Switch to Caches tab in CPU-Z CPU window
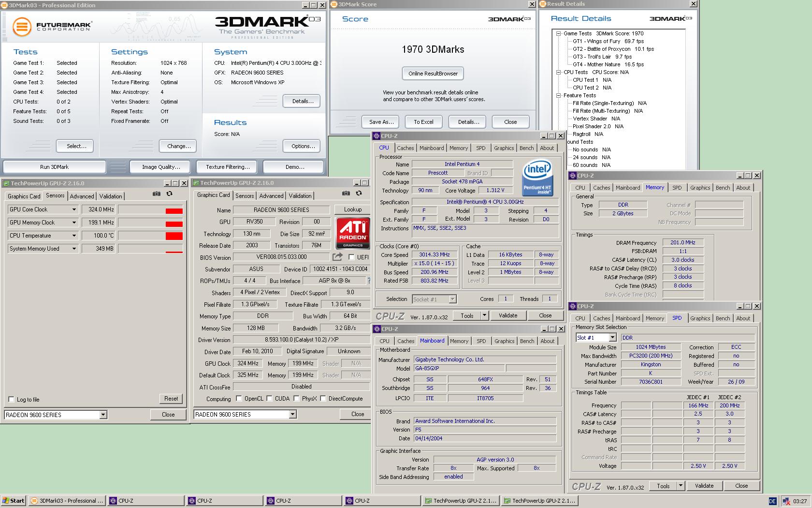Viewport: 812px width, 508px height. (406, 148)
